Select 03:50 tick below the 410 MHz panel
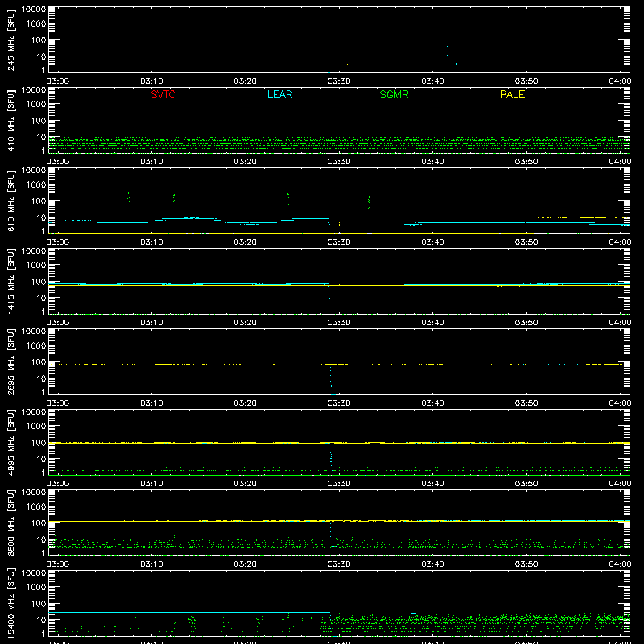 pos(526,162)
